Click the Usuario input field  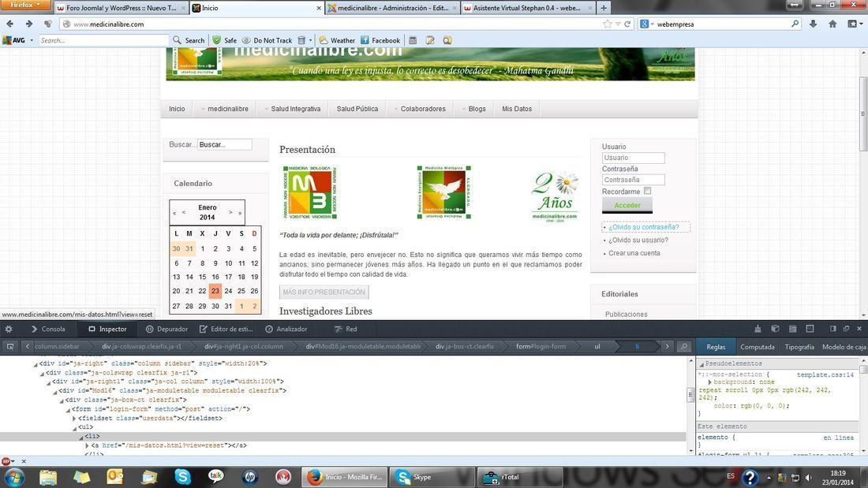tap(634, 158)
